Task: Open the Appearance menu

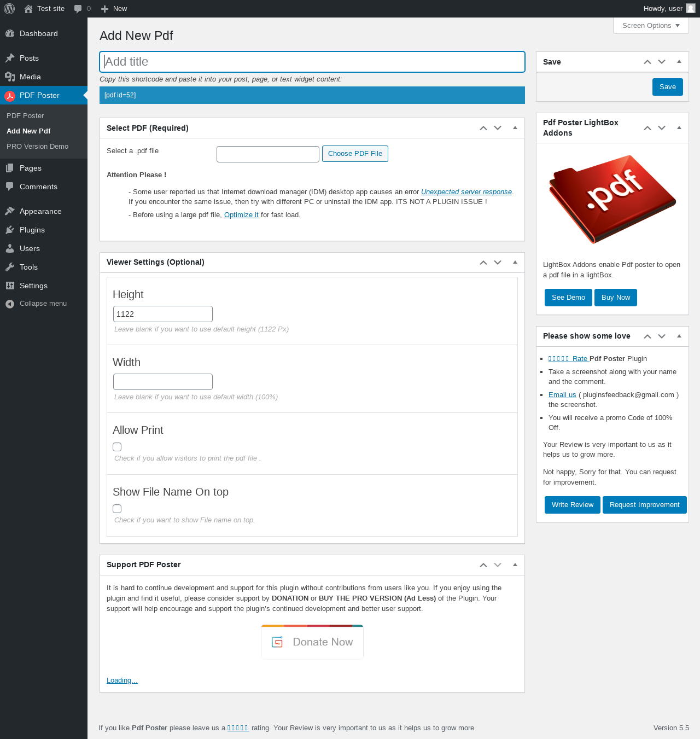Action: pyautogui.click(x=40, y=212)
